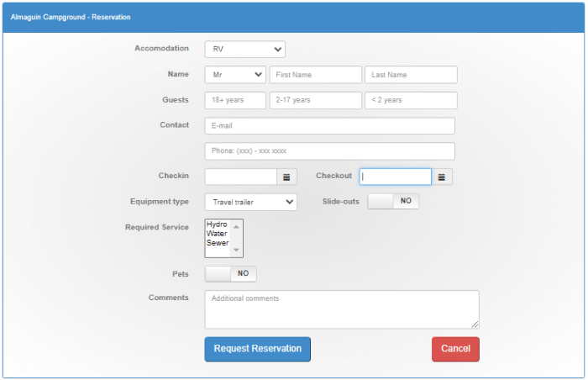Expand the Accomodation RV dropdown

(x=245, y=50)
